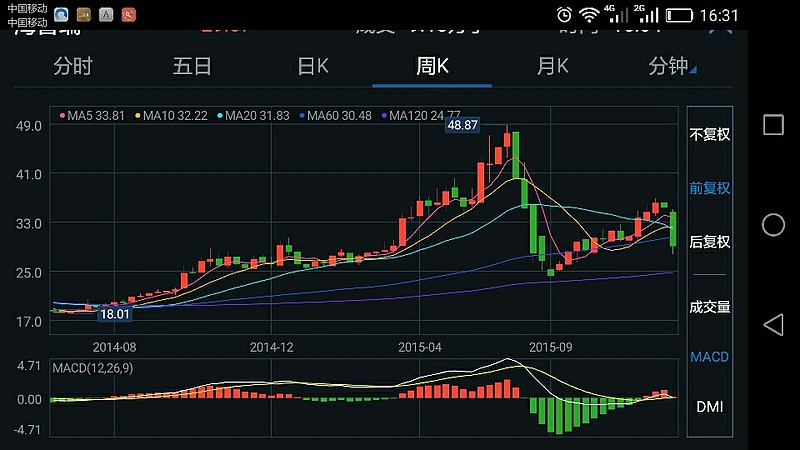Tap the blue app notification icon
The width and height of the screenshot is (800, 450).
61,15
